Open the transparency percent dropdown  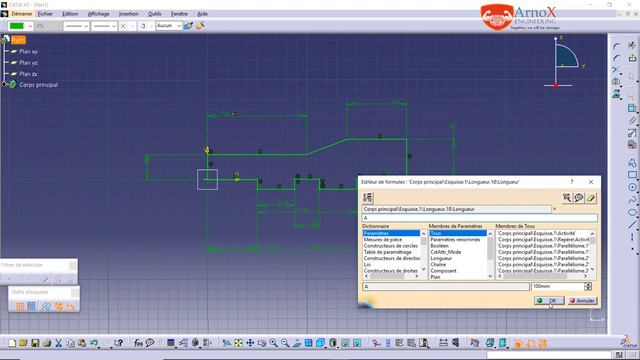pos(58,26)
